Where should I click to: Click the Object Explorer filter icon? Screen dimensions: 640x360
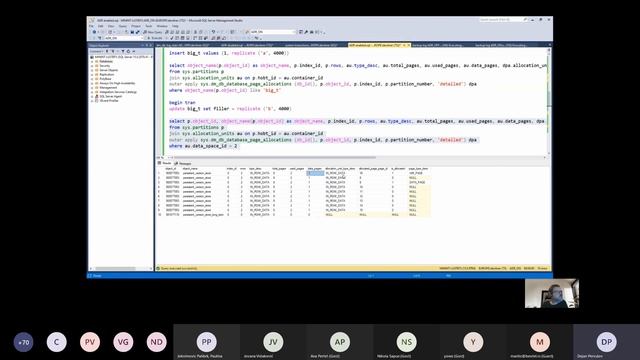click(123, 51)
